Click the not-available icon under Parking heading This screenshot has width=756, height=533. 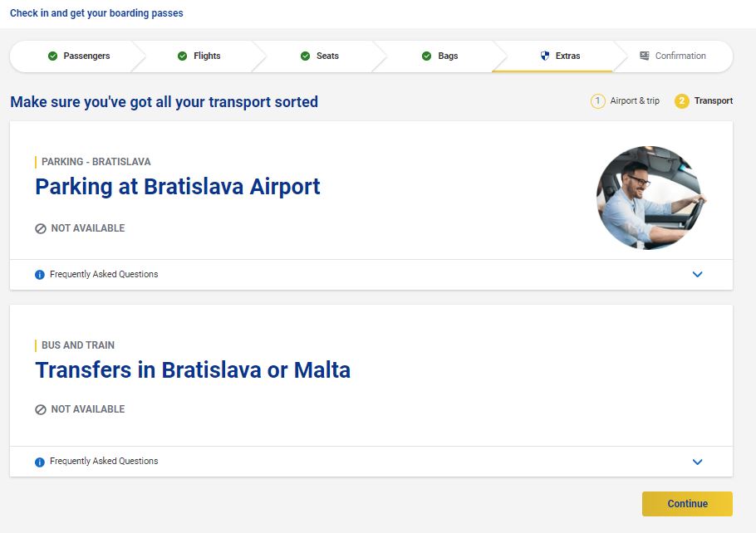tap(41, 228)
